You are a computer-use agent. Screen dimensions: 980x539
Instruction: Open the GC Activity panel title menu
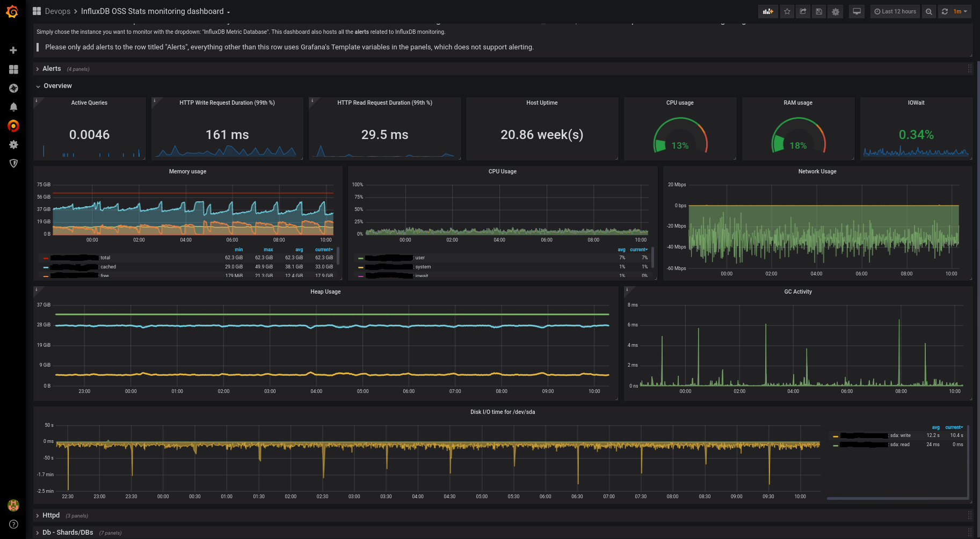tap(798, 292)
